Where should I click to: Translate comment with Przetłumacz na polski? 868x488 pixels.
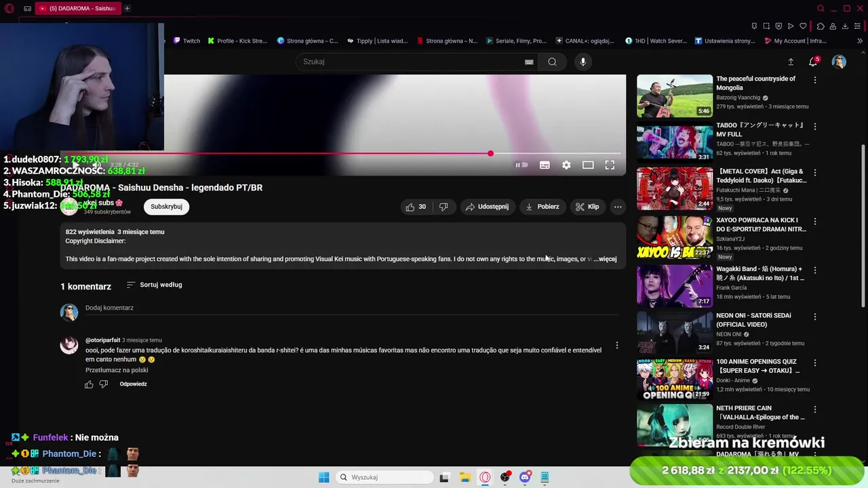click(117, 370)
